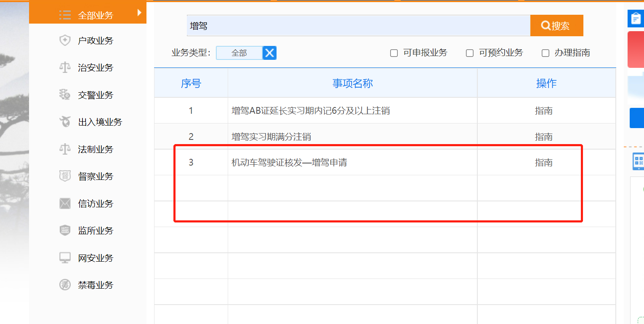Click the traffic light icon beside 交警业务
This screenshot has width=644, height=324.
pyautogui.click(x=65, y=95)
